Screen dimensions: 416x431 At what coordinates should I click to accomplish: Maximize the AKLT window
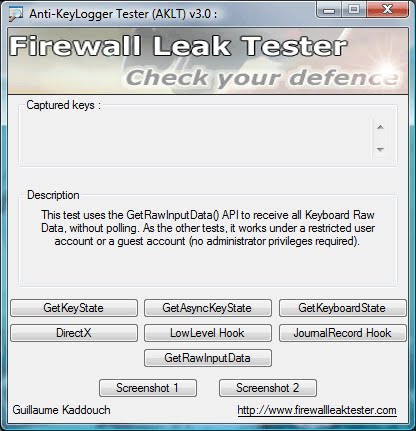(x=354, y=9)
